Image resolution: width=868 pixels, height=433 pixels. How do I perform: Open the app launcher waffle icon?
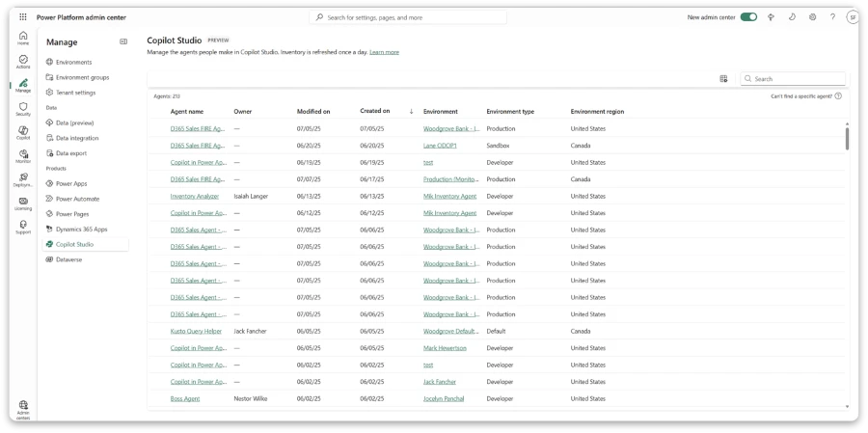[x=23, y=17]
